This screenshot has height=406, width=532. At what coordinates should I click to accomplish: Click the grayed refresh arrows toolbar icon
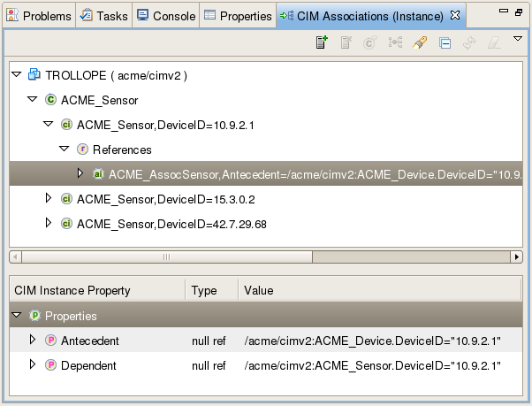pyautogui.click(x=469, y=43)
